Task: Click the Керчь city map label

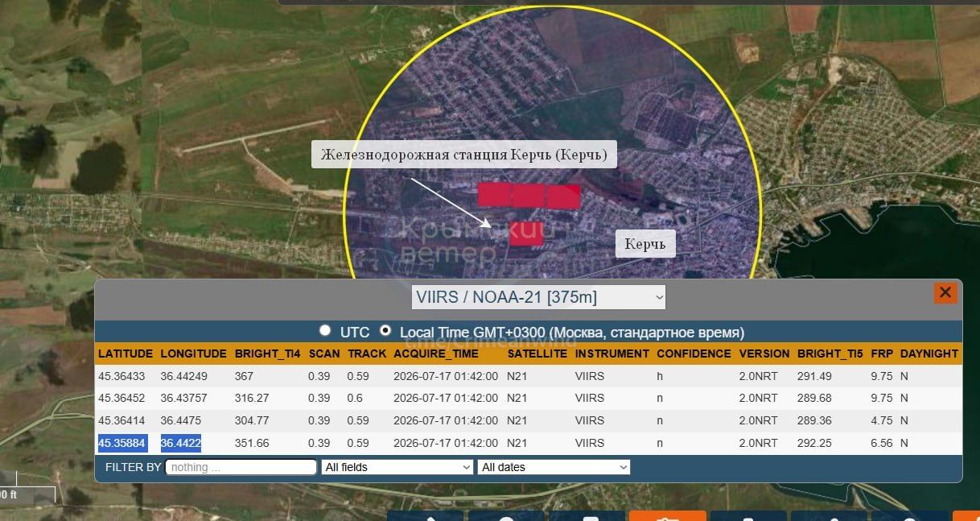Action: [x=645, y=244]
